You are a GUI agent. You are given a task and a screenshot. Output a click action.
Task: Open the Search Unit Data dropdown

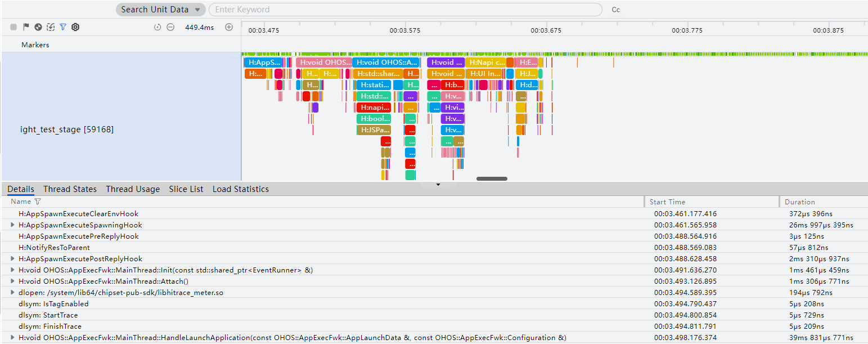(161, 10)
